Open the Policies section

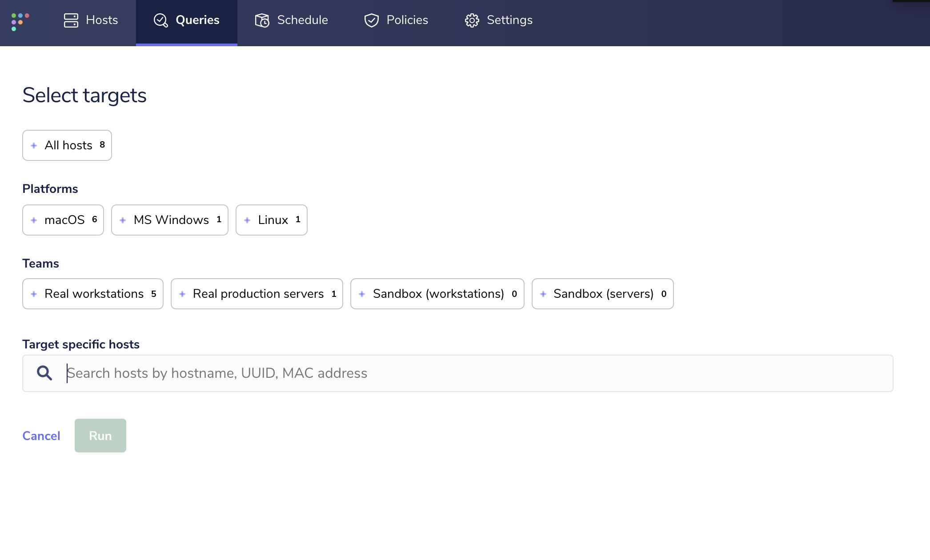click(396, 20)
